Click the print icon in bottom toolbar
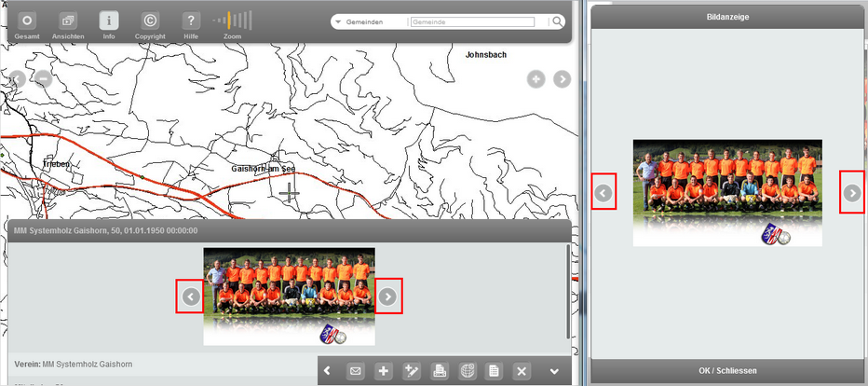This screenshot has width=868, height=386. point(441,371)
